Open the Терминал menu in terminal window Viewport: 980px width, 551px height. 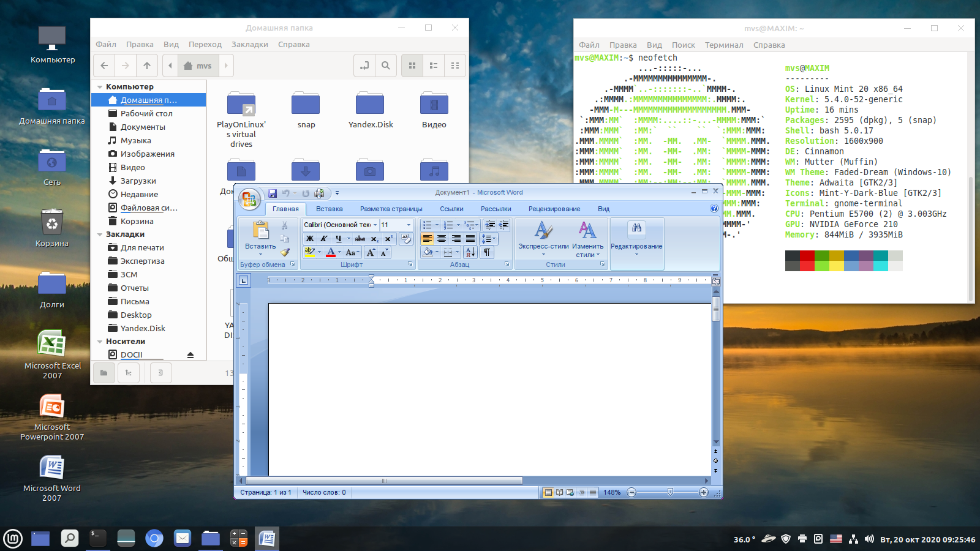pyautogui.click(x=723, y=45)
